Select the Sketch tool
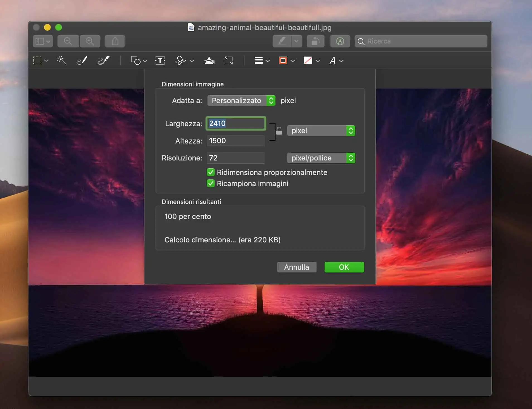The image size is (532, 409). coord(81,60)
